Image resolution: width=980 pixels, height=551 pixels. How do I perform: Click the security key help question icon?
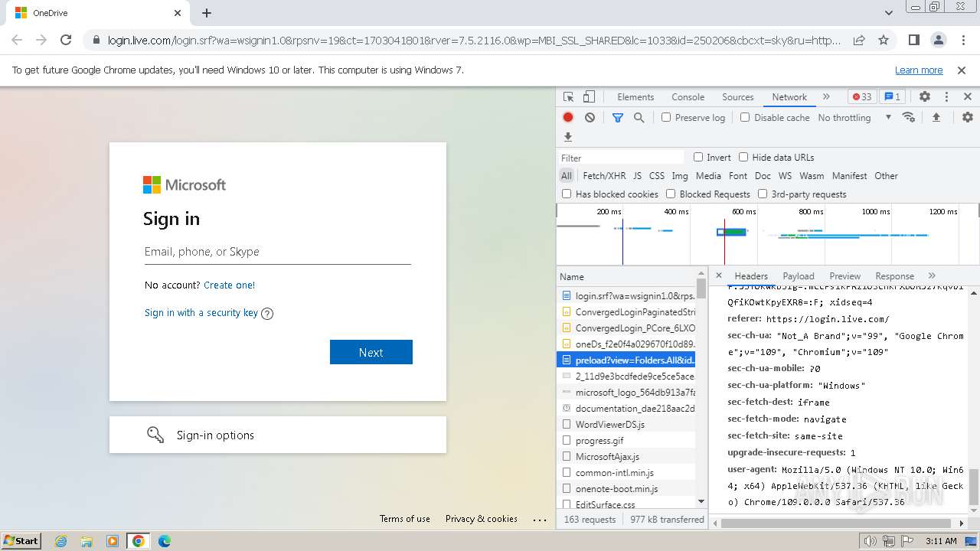click(267, 313)
